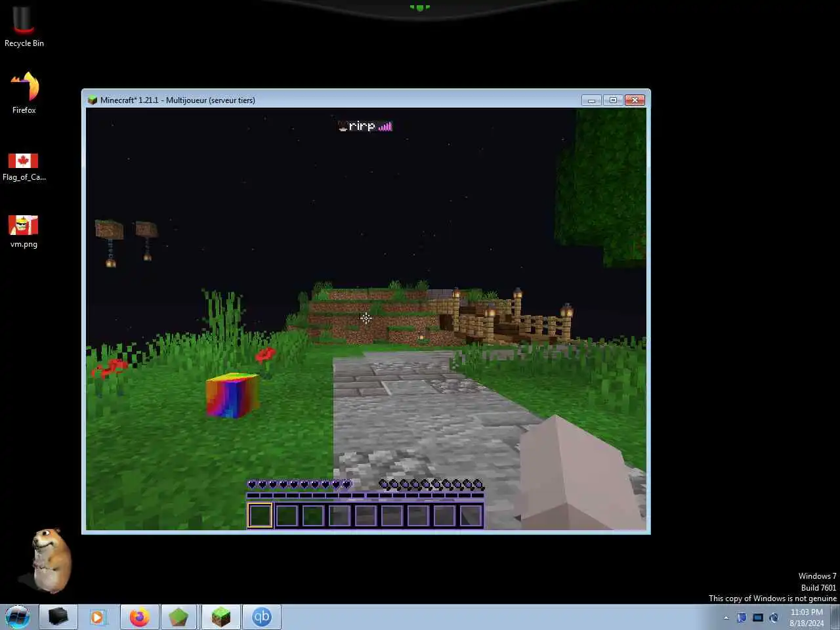
Task: Select the third hotbar slot
Action: 313,515
